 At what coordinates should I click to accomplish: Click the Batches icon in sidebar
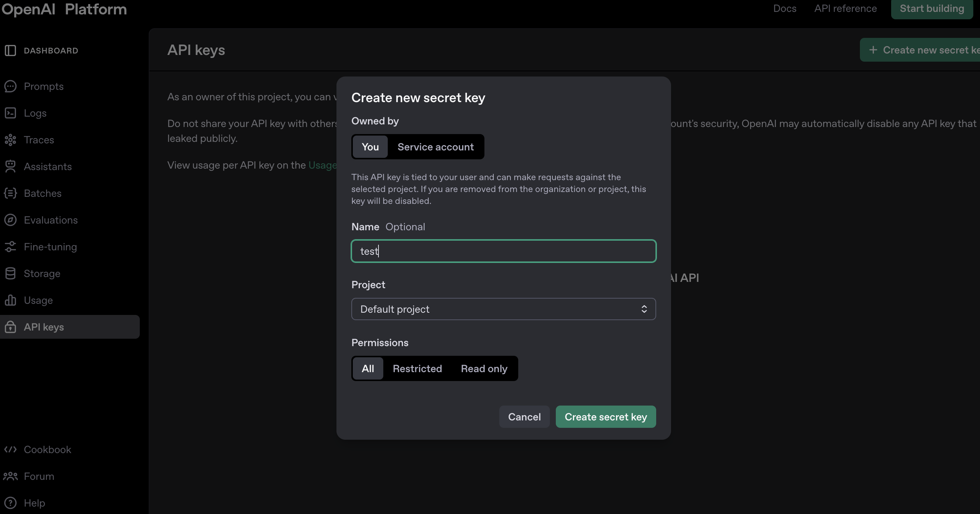click(x=10, y=193)
